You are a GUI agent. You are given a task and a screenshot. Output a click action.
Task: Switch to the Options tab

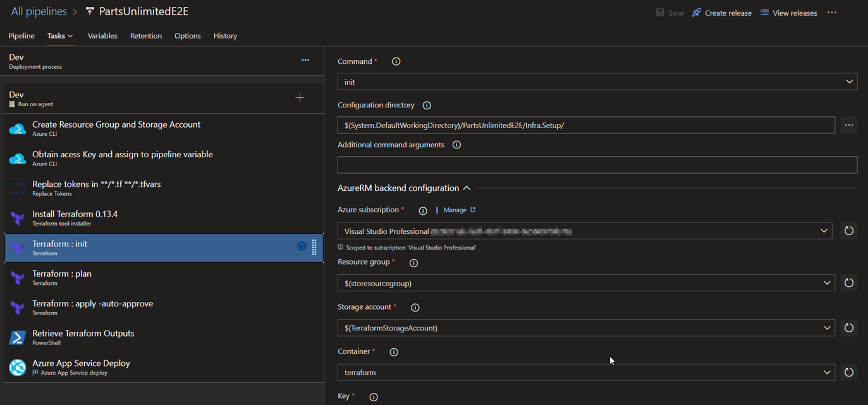pos(188,36)
